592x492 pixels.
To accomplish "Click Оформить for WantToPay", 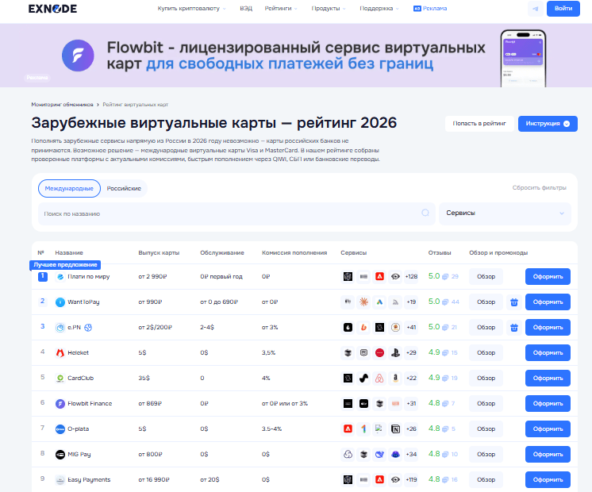I will 548,302.
